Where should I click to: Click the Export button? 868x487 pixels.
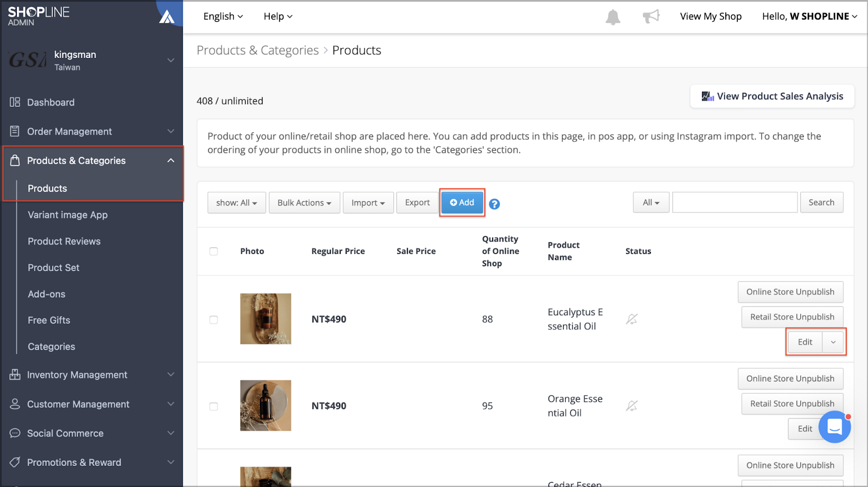point(417,202)
